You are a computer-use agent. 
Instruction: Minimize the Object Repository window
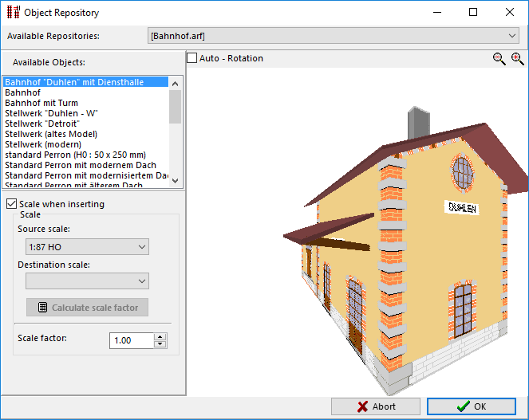pos(437,13)
